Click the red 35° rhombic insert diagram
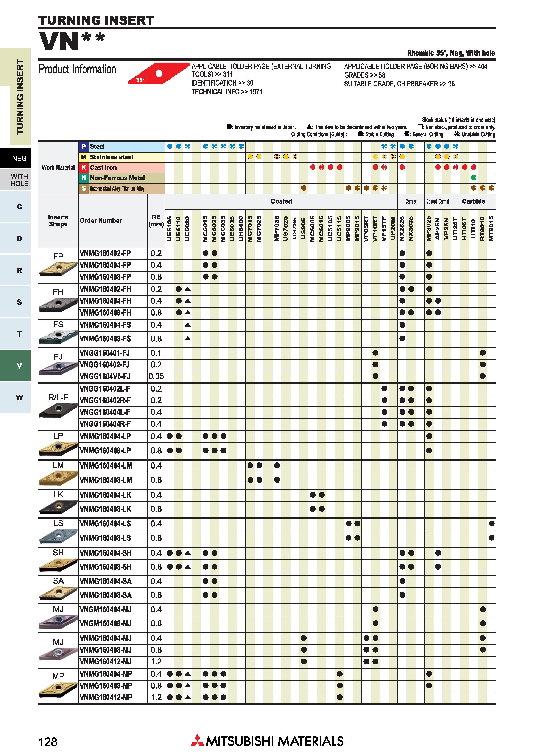This screenshot has width=534, height=756. [x=159, y=73]
